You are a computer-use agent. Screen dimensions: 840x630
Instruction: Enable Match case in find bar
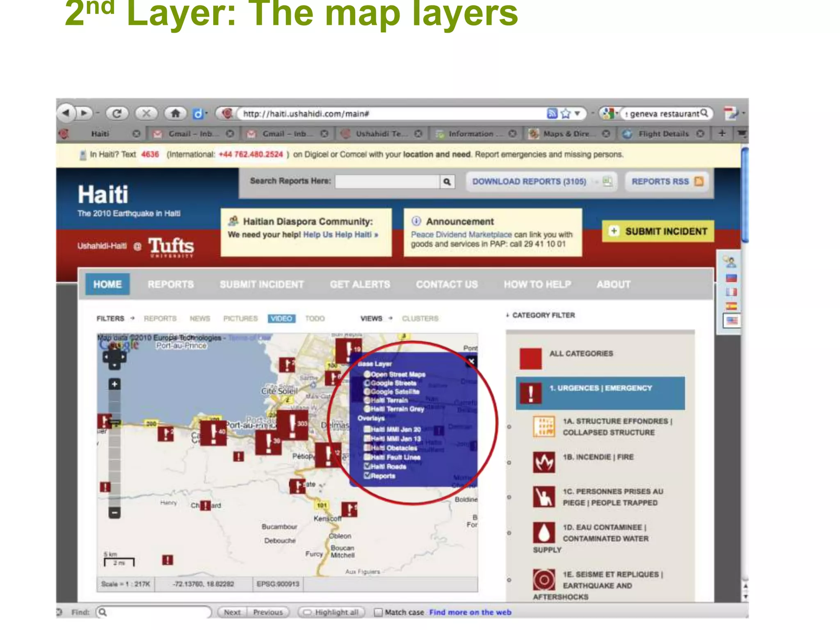pos(378,612)
